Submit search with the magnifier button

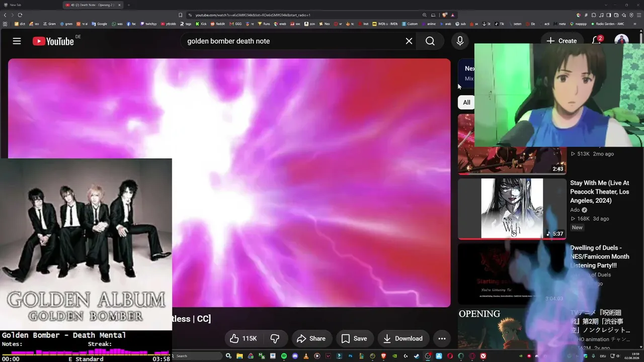pos(430,41)
